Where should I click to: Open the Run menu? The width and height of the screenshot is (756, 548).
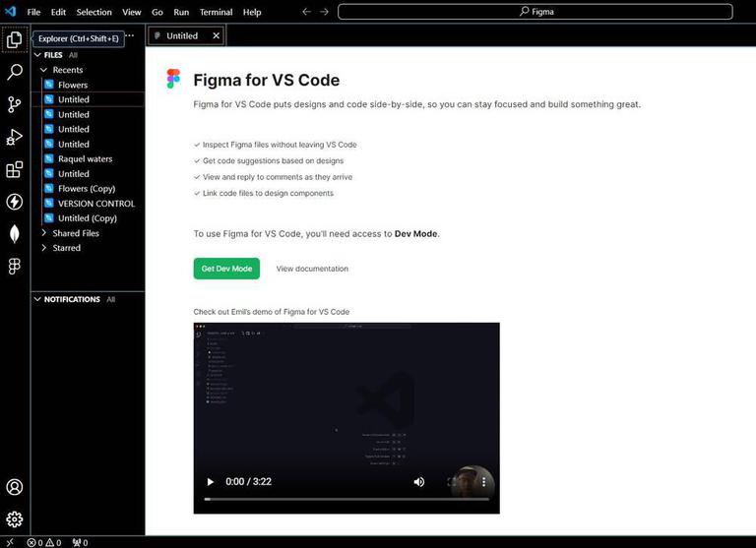(181, 12)
